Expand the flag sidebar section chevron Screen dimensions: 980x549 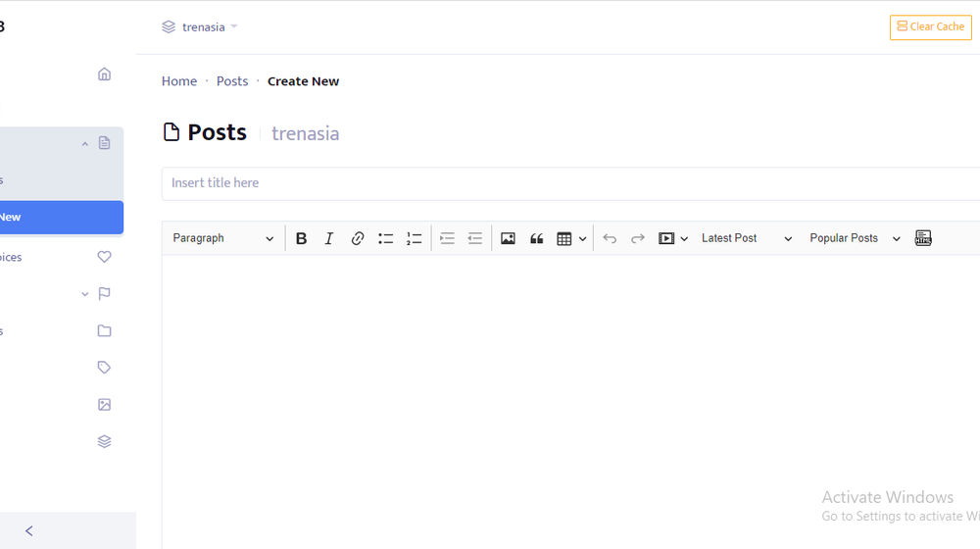pyautogui.click(x=85, y=294)
